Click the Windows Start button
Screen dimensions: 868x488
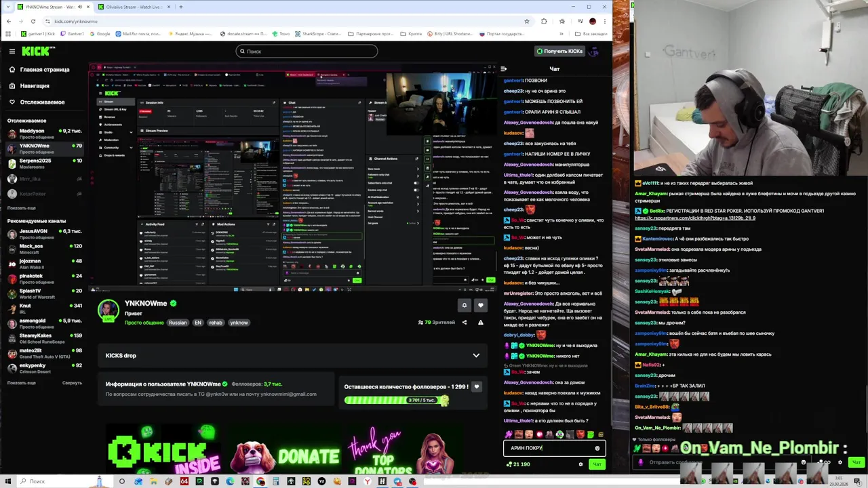pyautogui.click(x=7, y=481)
